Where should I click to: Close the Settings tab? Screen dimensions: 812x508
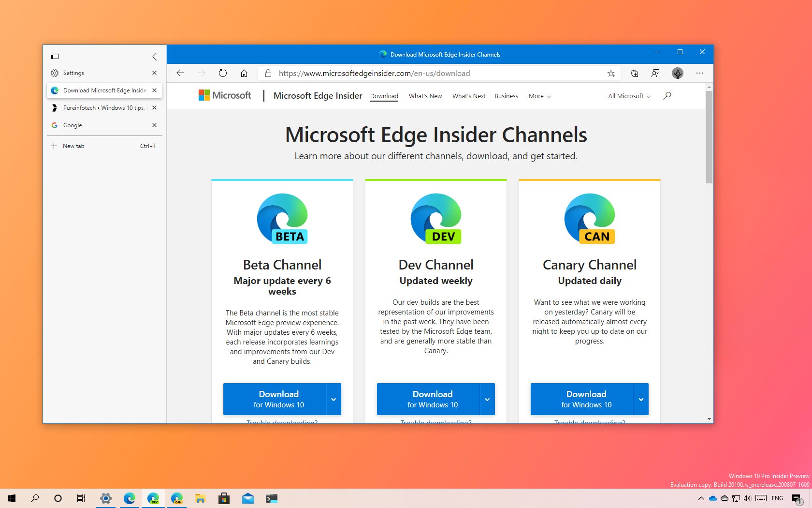pyautogui.click(x=154, y=73)
